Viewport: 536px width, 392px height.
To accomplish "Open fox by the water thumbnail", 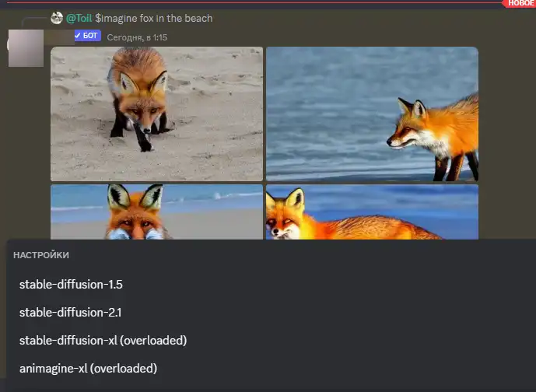I will (372, 114).
